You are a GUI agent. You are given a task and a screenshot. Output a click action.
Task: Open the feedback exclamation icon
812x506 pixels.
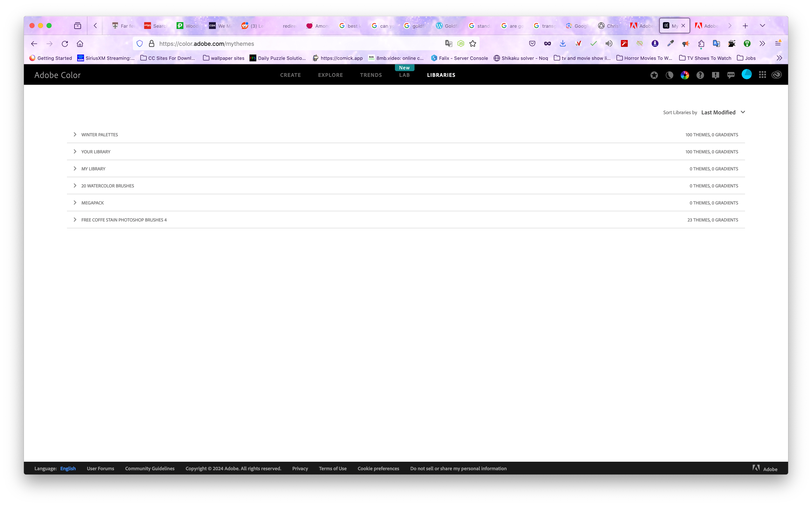point(716,75)
